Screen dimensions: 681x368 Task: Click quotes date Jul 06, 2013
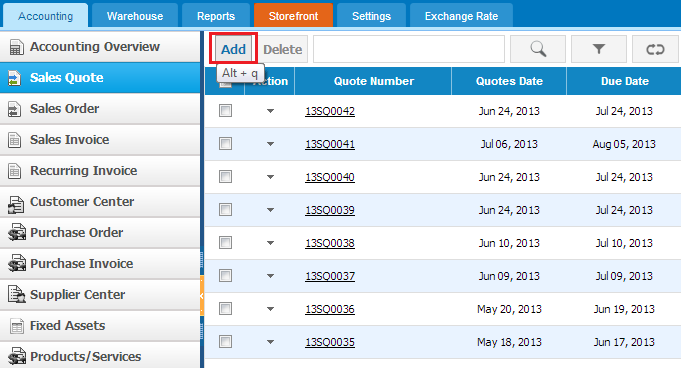pyautogui.click(x=509, y=144)
